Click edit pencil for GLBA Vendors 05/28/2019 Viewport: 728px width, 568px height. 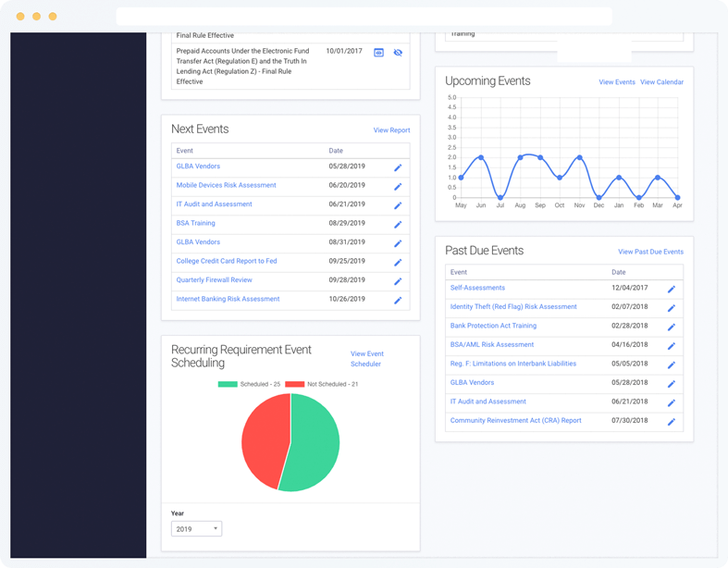(398, 167)
